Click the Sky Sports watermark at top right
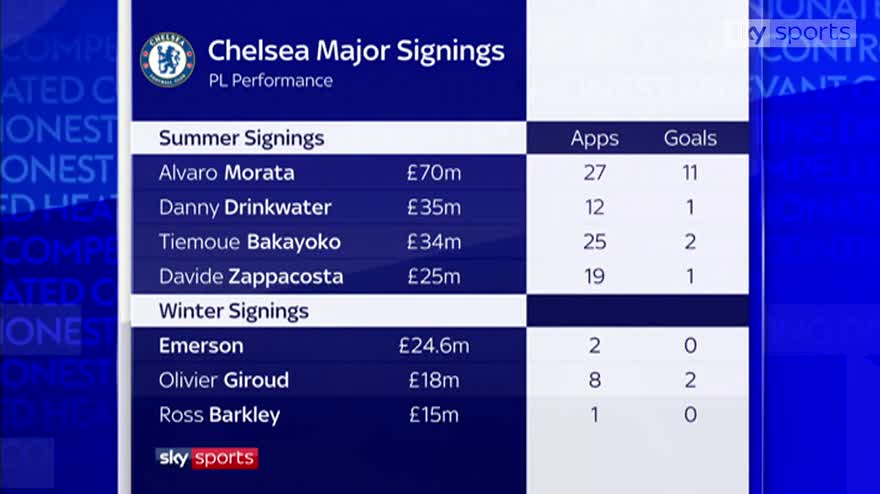 pos(793,33)
